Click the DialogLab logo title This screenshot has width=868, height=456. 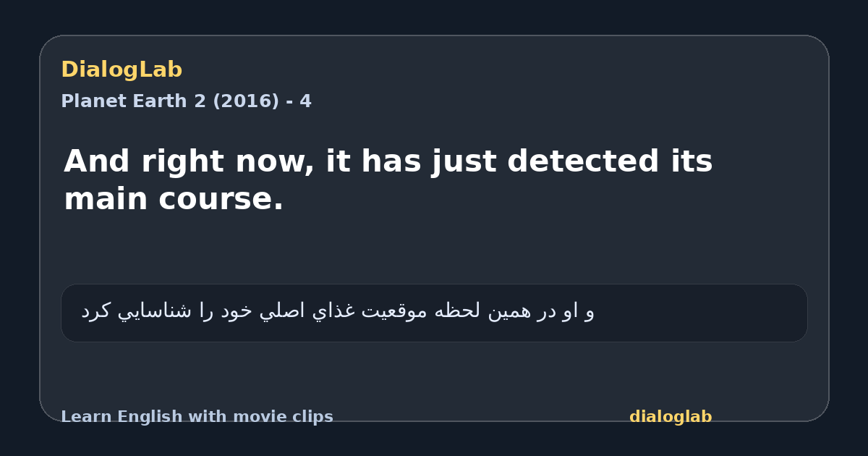(x=122, y=70)
